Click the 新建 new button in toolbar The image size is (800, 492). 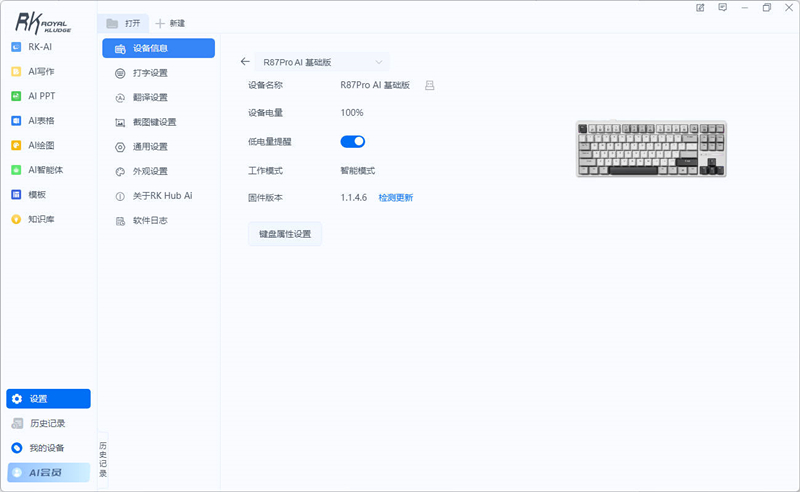(x=170, y=23)
